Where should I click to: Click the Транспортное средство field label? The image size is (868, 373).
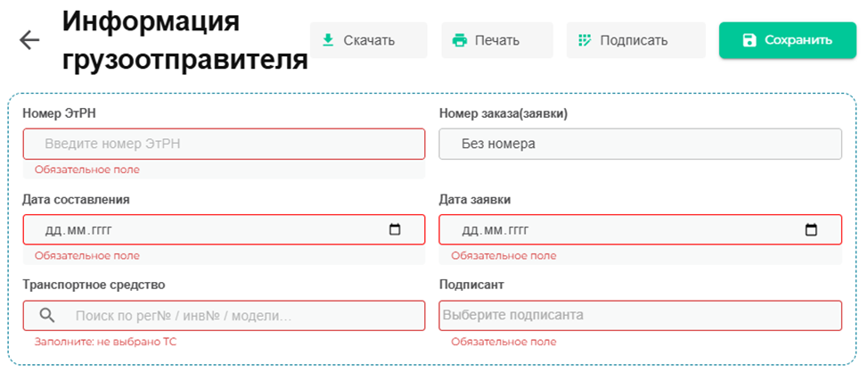(x=94, y=285)
